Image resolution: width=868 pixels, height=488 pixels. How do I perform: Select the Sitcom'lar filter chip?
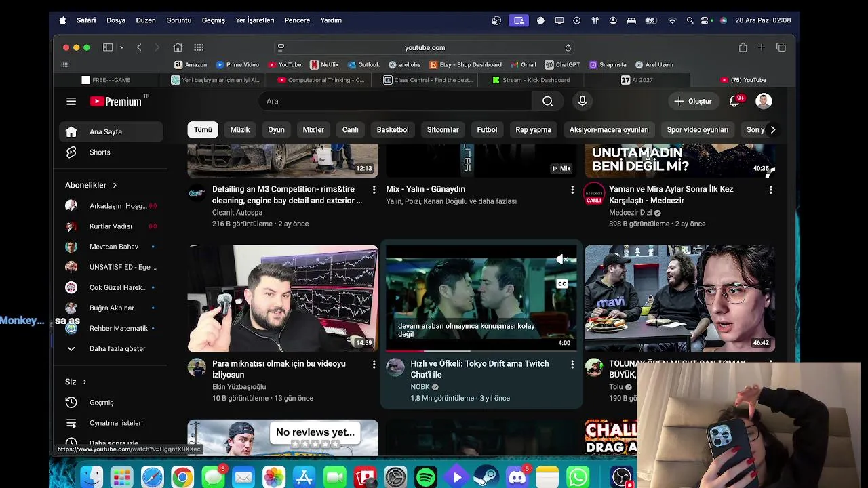[x=443, y=130]
